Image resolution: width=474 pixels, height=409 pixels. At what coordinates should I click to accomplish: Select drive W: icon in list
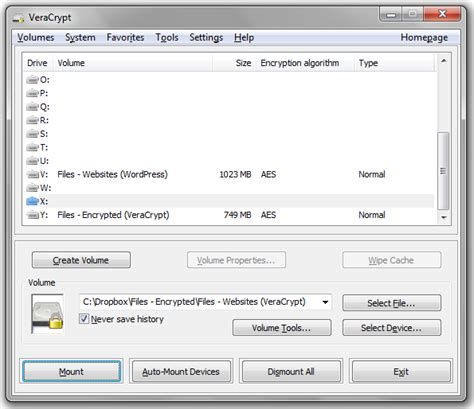tap(32, 188)
